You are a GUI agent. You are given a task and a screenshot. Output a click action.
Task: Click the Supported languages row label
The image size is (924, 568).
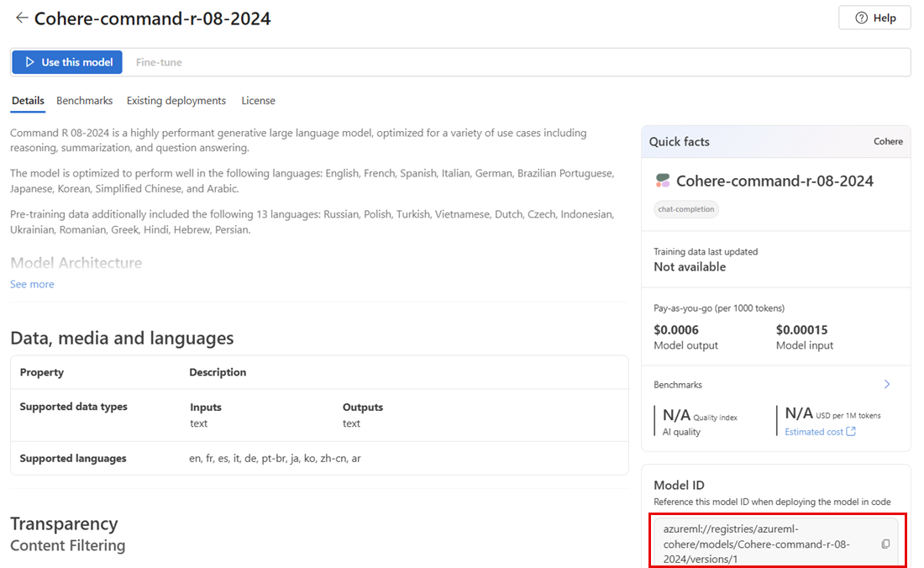pyautogui.click(x=73, y=459)
